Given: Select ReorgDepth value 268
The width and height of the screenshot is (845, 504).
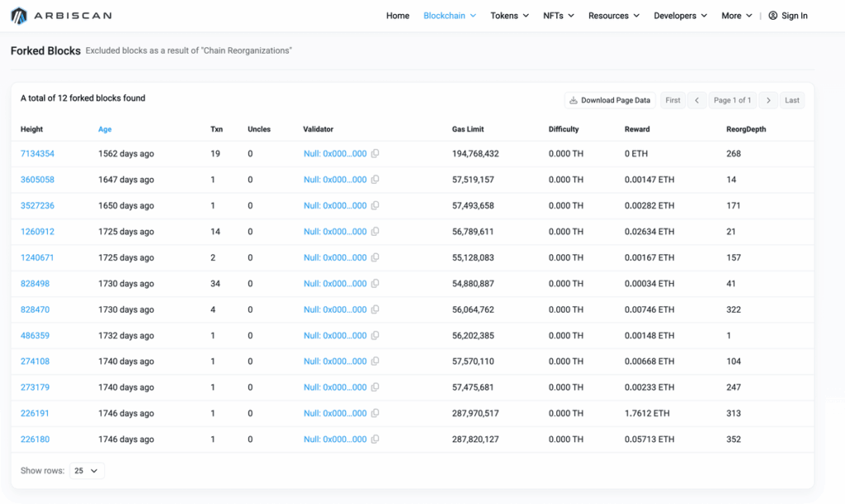Looking at the screenshot, I should (734, 153).
